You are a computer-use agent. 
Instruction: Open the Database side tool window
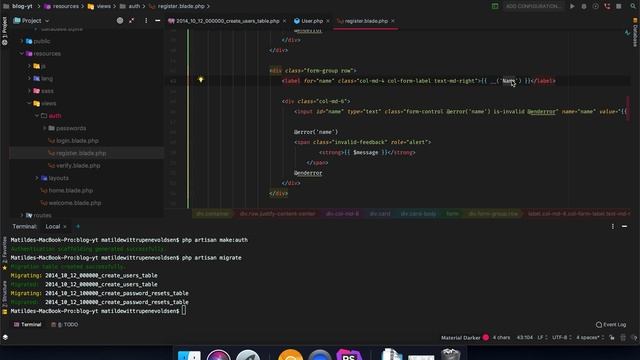pos(635,33)
